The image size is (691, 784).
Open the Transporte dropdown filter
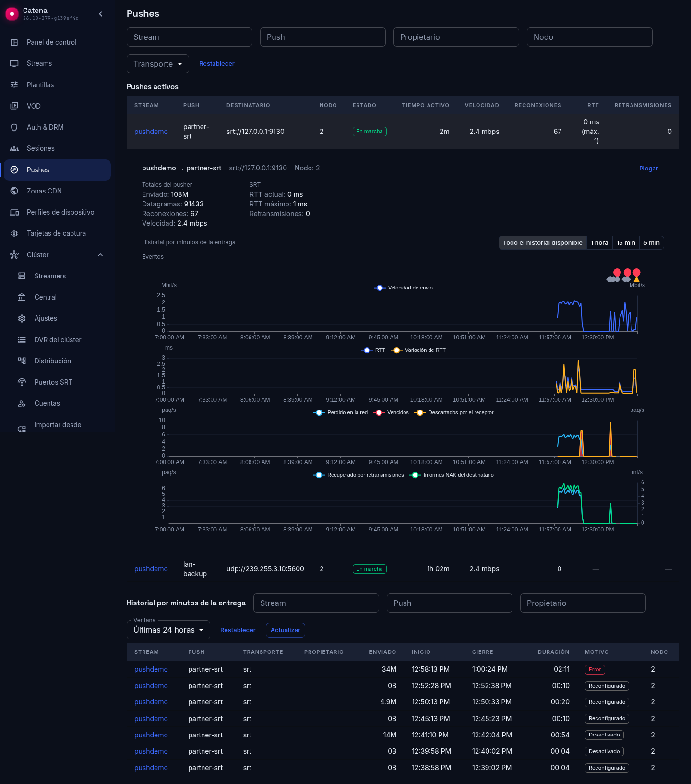(158, 64)
